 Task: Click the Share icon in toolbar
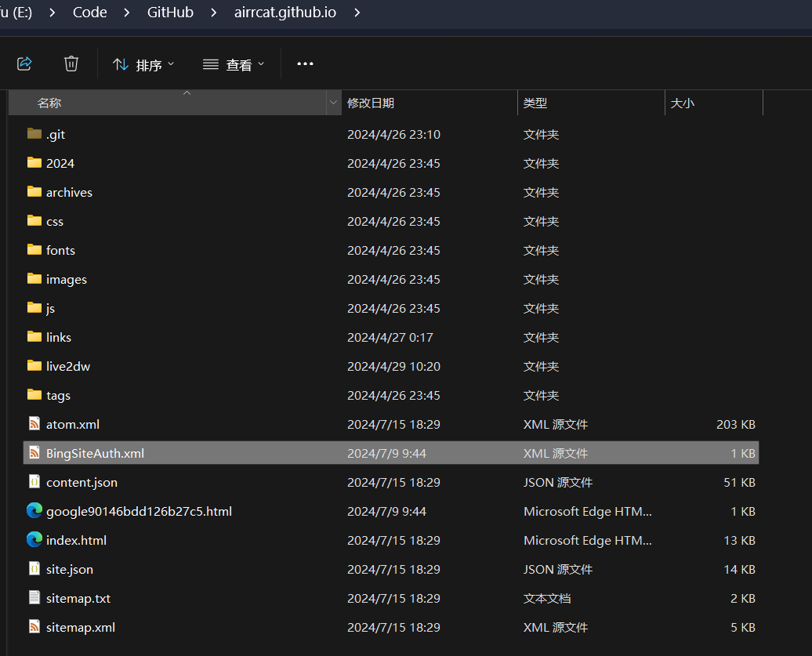[24, 64]
